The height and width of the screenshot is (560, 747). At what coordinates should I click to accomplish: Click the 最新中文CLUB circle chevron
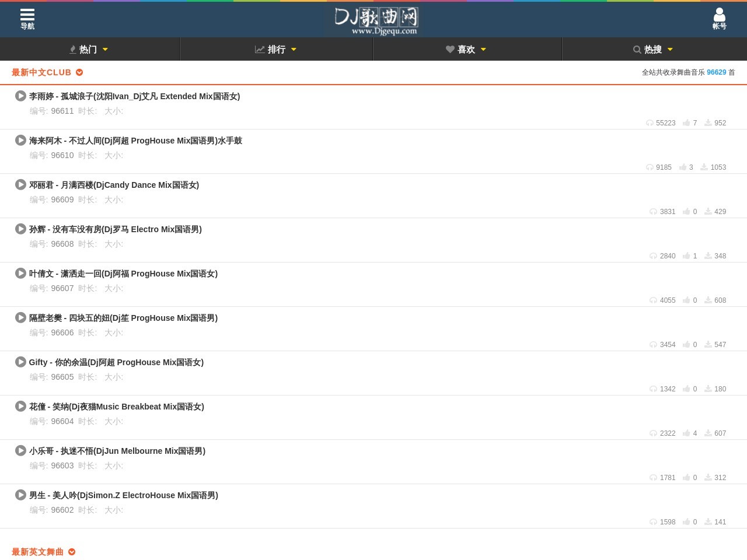point(79,72)
